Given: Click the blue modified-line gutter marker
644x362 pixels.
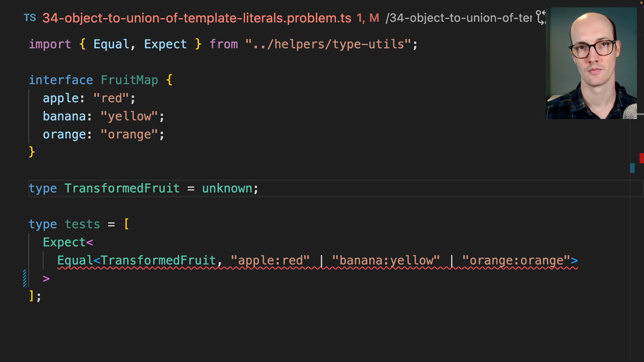Looking at the screenshot, I should point(25,278).
